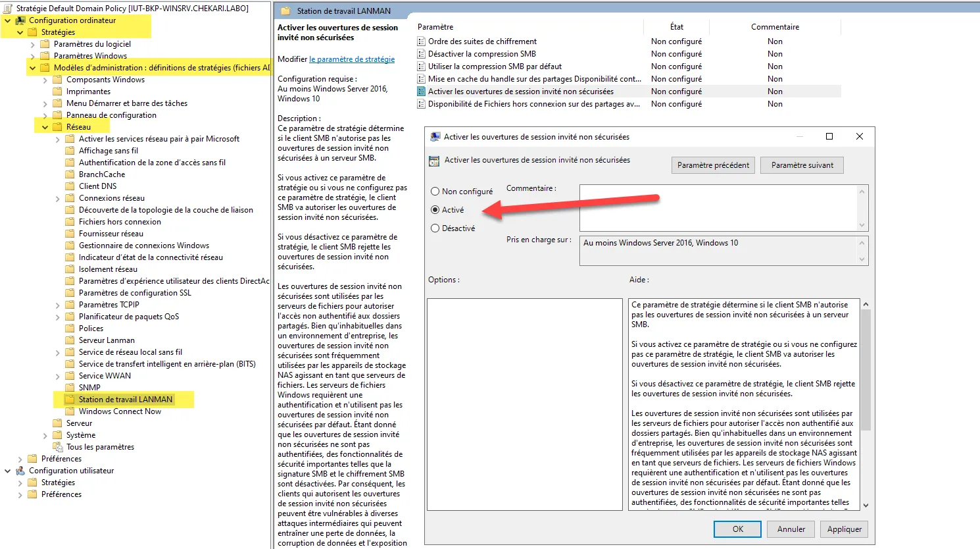Click the Ordre des suites de chiffrement policy icon
980x549 pixels.
coord(421,41)
